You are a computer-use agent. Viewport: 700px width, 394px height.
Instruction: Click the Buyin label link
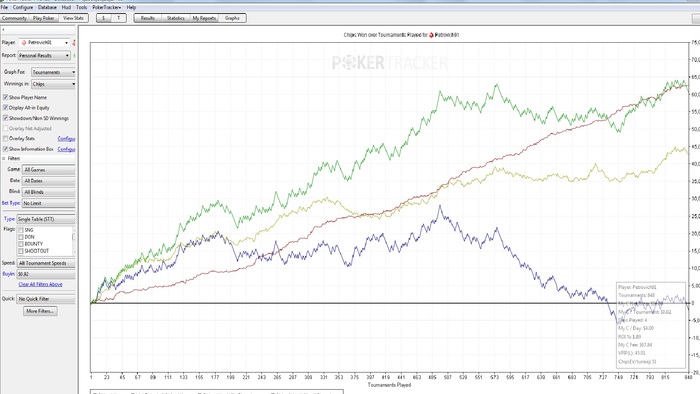(8, 274)
